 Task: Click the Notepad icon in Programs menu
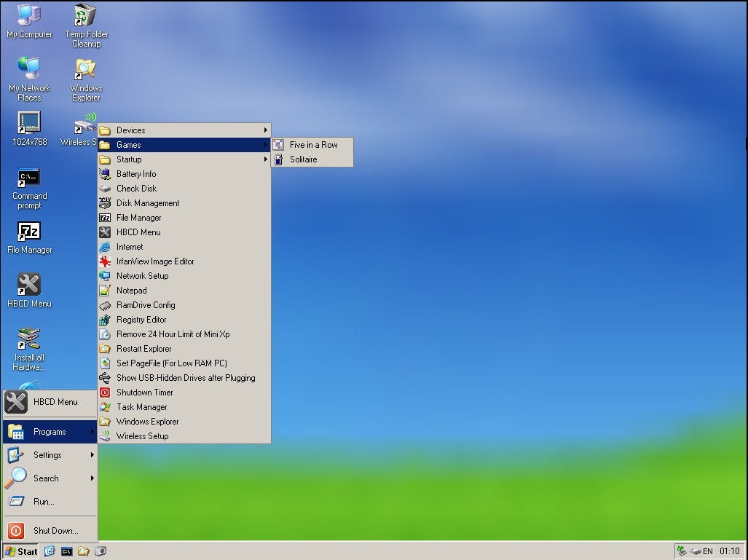click(x=105, y=291)
